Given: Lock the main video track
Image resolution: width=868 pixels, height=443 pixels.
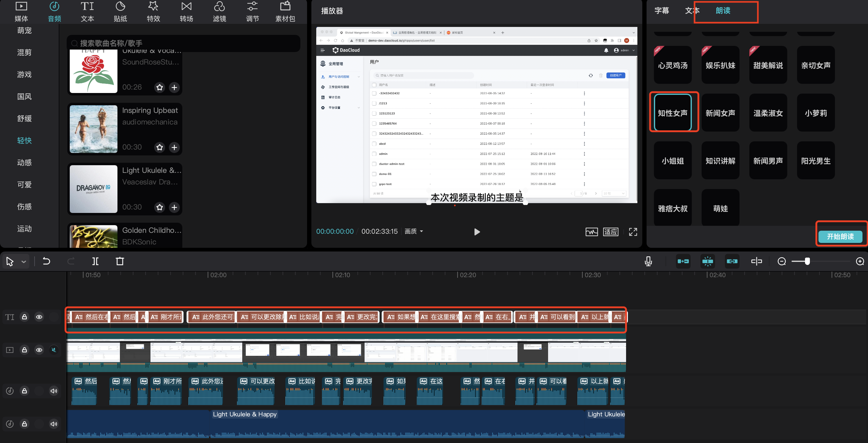Looking at the screenshot, I should [x=24, y=350].
